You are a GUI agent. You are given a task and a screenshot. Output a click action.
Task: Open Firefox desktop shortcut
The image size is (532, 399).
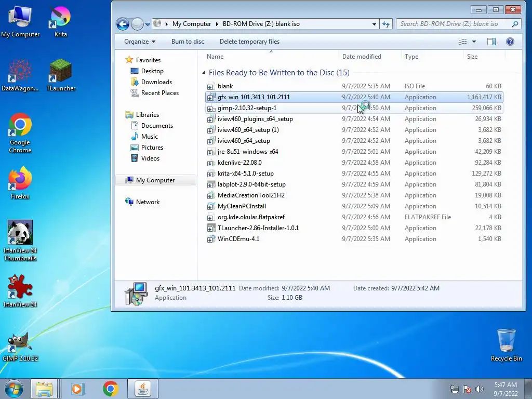tap(20, 182)
